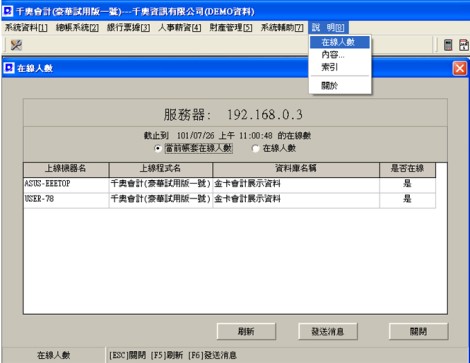Viewport: 470px width, 363px height.
Task: Open the 系統資料[1] menu
Action: 26,28
